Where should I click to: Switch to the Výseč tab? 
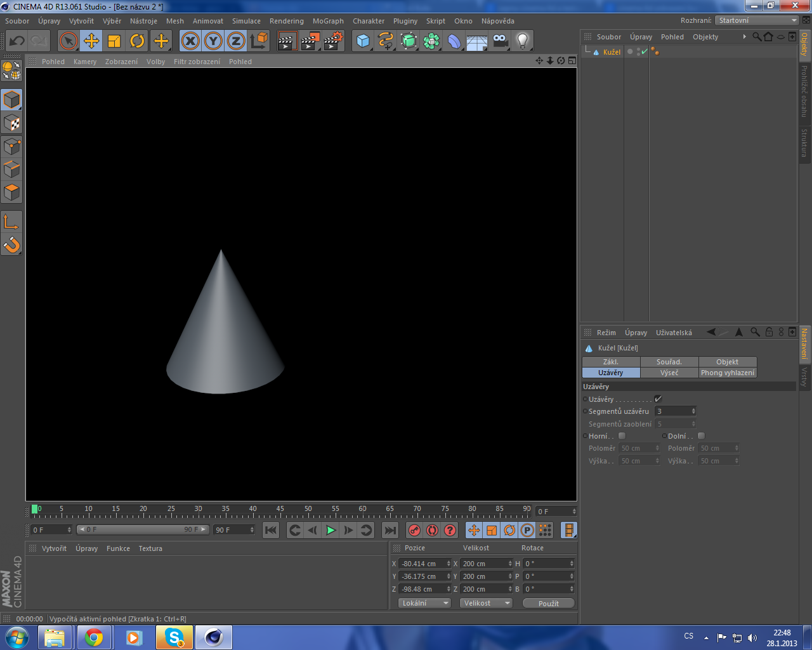(669, 373)
